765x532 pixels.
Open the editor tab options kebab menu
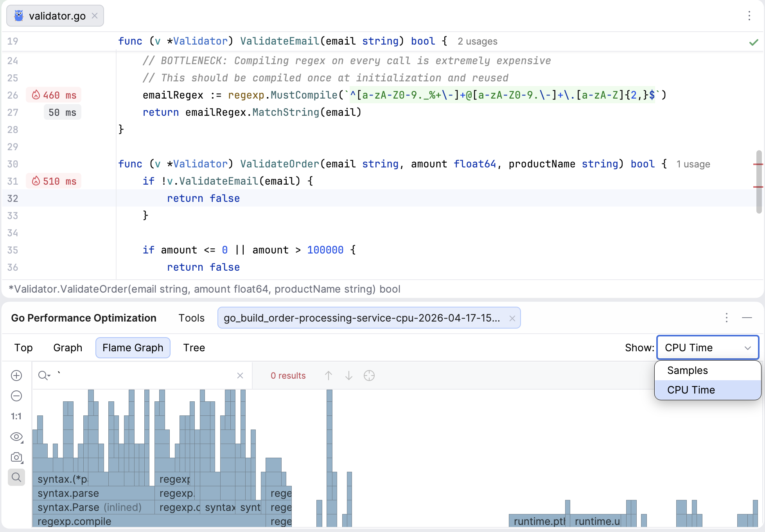tap(749, 16)
